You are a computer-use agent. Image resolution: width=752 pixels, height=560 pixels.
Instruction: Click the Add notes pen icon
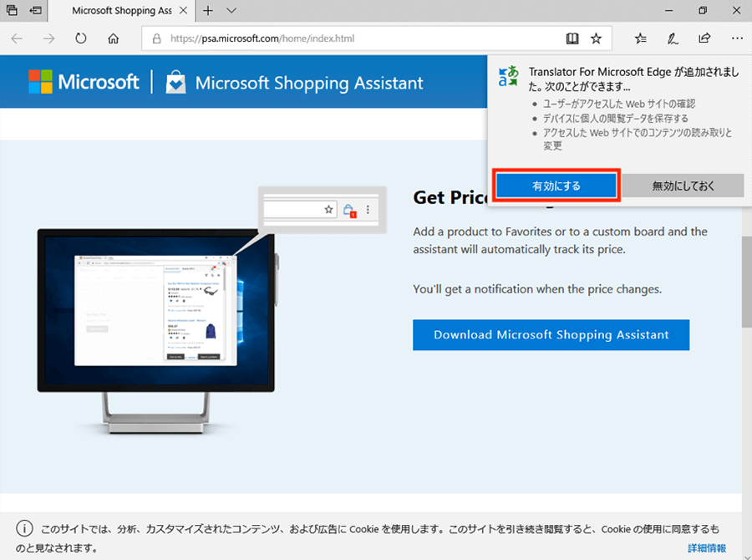[673, 38]
